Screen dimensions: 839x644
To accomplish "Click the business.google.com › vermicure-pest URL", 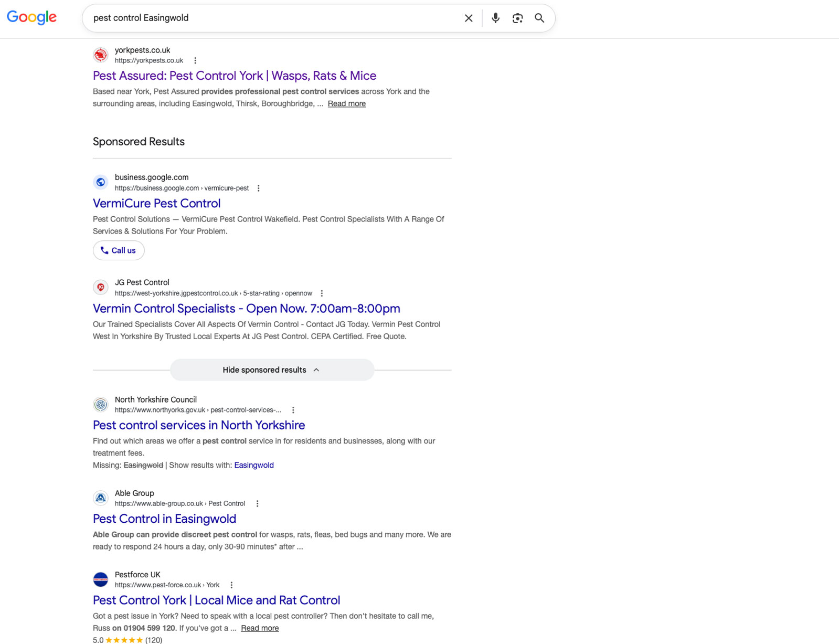I will tap(182, 188).
